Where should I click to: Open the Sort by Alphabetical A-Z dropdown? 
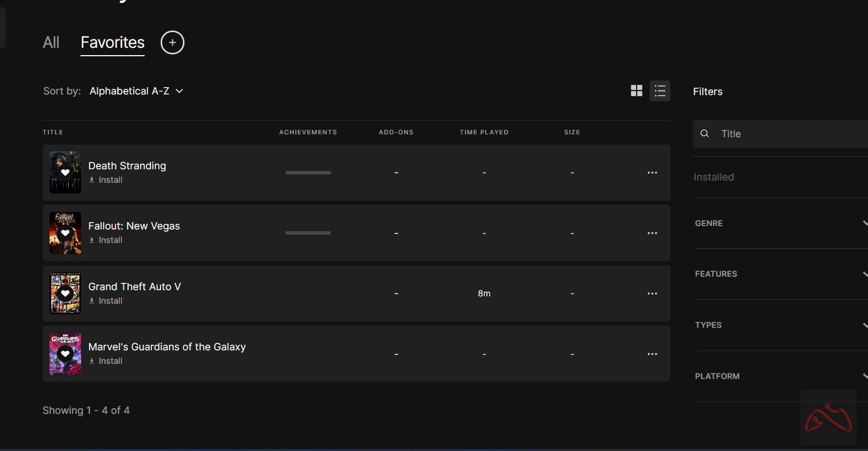[136, 91]
